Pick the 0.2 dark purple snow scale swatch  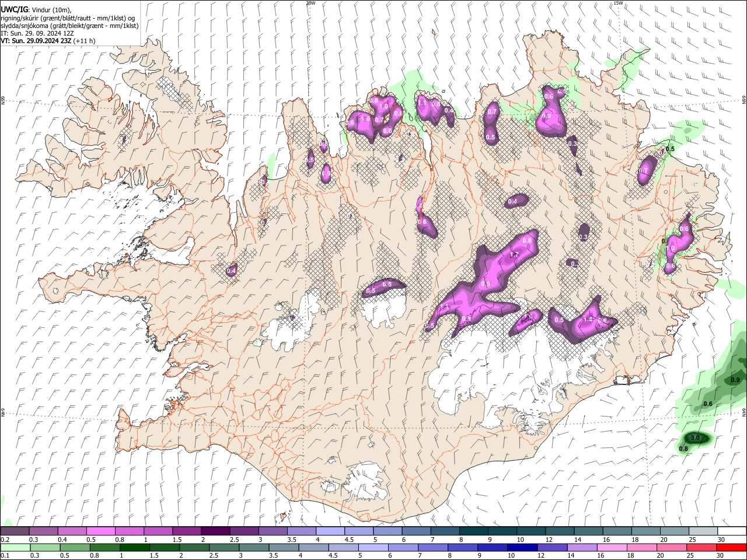[15, 531]
